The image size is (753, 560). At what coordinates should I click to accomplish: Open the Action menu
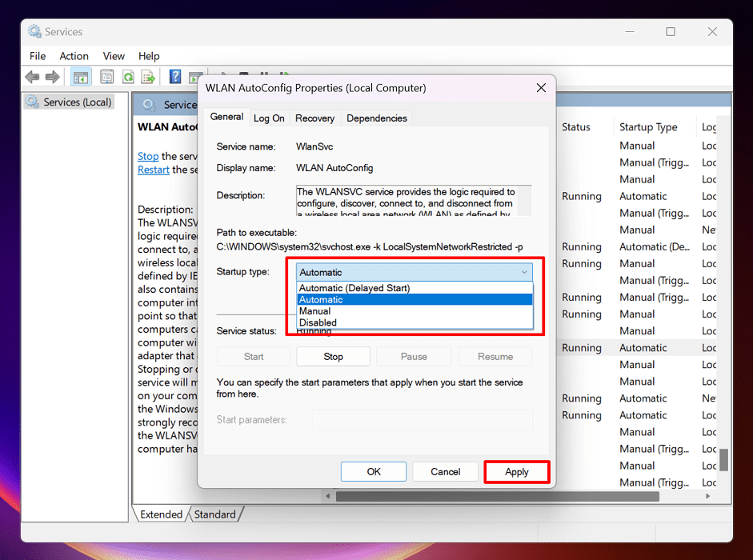[74, 56]
